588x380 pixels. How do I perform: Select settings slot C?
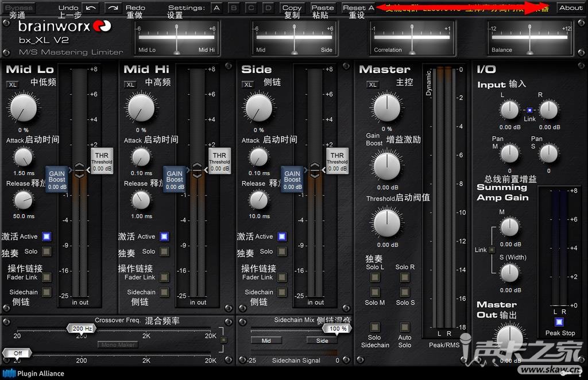coord(251,7)
